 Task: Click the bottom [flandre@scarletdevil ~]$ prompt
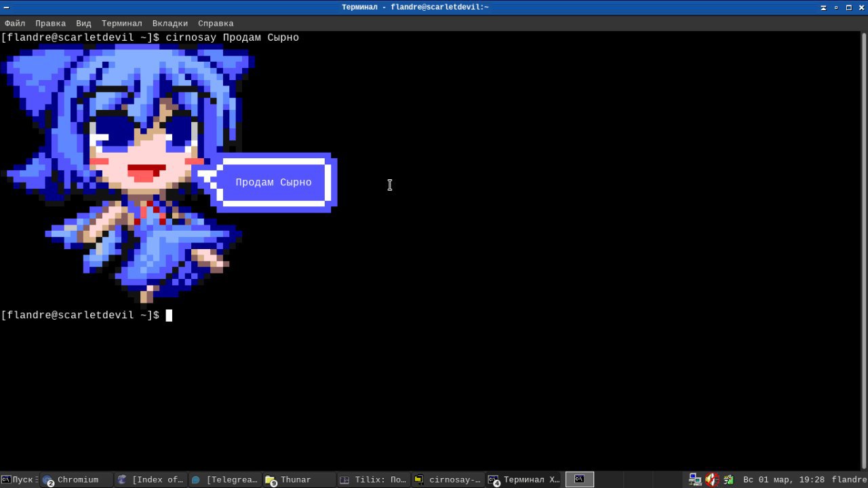(80, 315)
